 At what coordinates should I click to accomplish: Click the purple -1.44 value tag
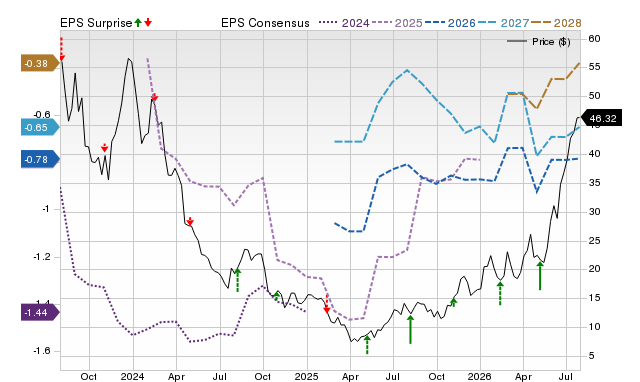click(x=40, y=313)
